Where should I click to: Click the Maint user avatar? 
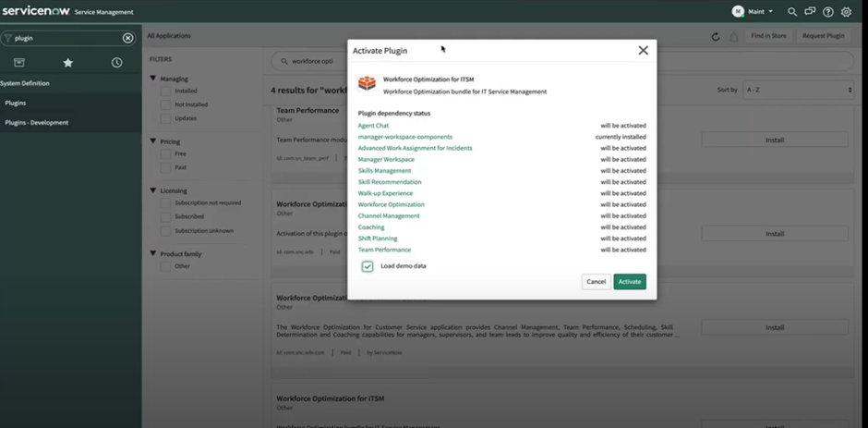pyautogui.click(x=738, y=12)
